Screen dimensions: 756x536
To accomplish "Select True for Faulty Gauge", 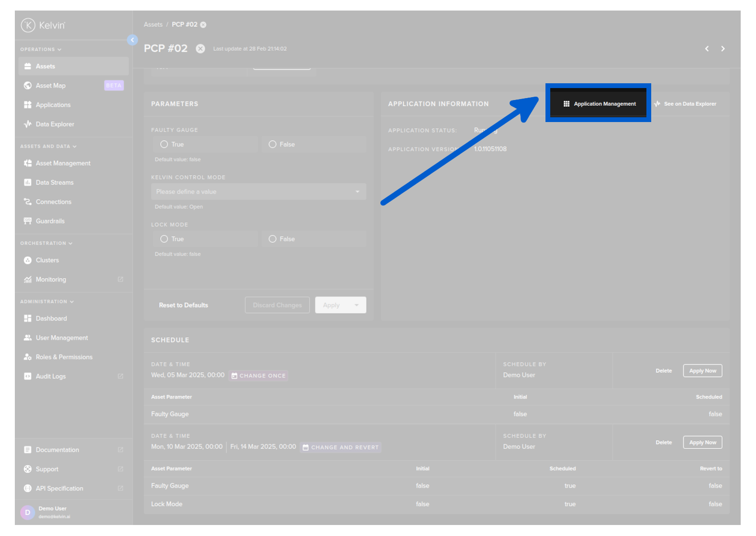I will click(x=164, y=145).
